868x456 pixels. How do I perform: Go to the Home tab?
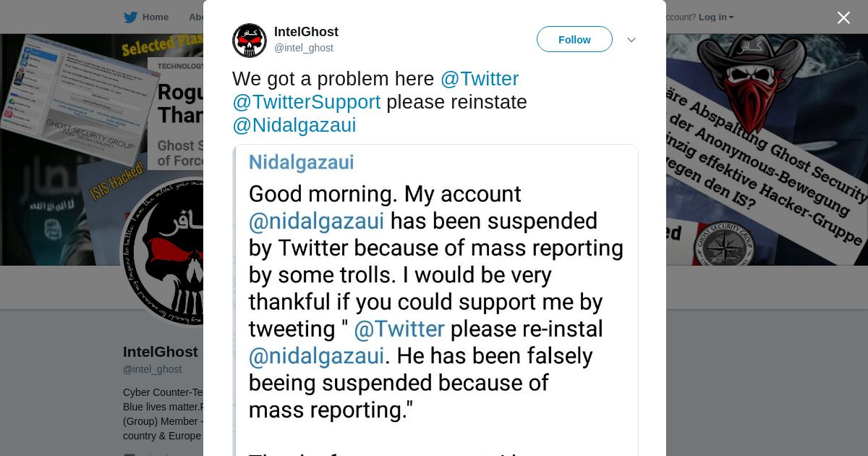pyautogui.click(x=155, y=17)
